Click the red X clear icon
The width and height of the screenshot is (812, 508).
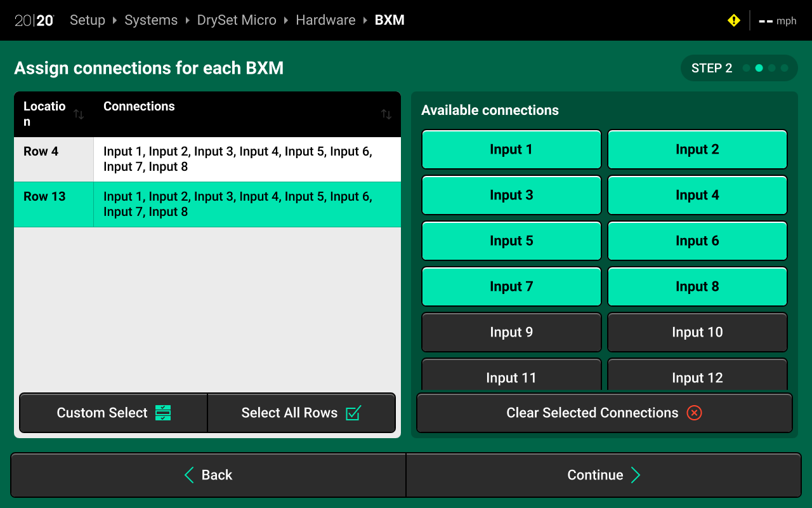tap(694, 413)
